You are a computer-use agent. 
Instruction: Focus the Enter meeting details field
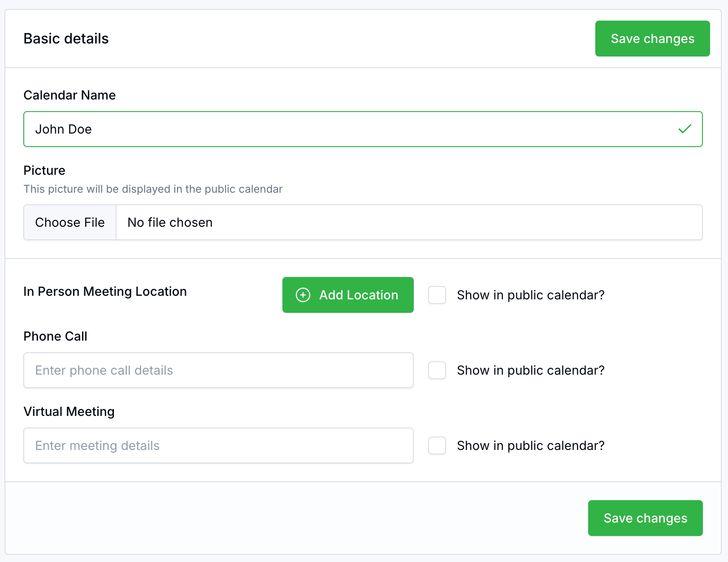218,445
